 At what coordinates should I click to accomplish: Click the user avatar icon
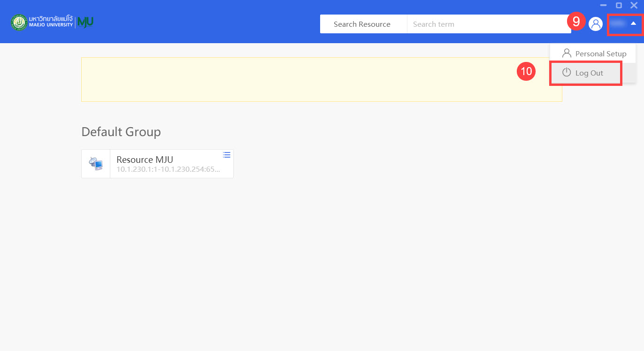click(595, 24)
